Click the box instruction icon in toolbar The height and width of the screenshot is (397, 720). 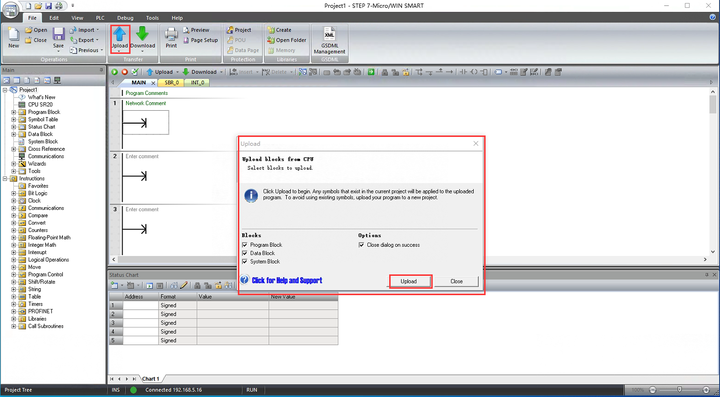(x=484, y=72)
